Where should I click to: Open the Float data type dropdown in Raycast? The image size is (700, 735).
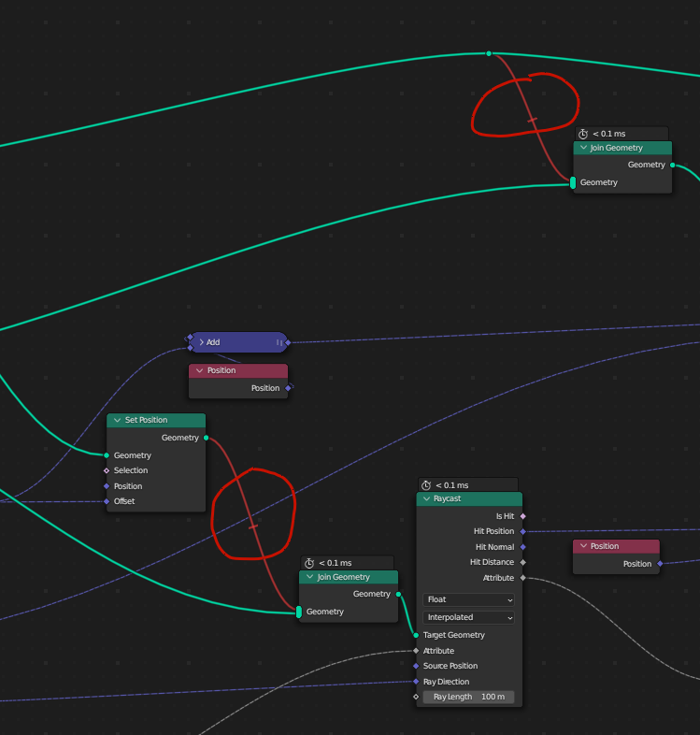click(x=468, y=599)
